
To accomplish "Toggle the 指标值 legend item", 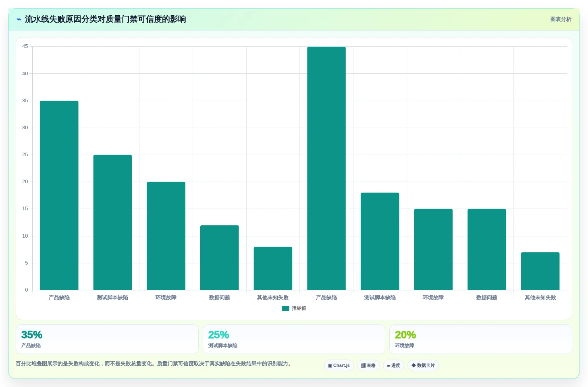I will pos(294,308).
